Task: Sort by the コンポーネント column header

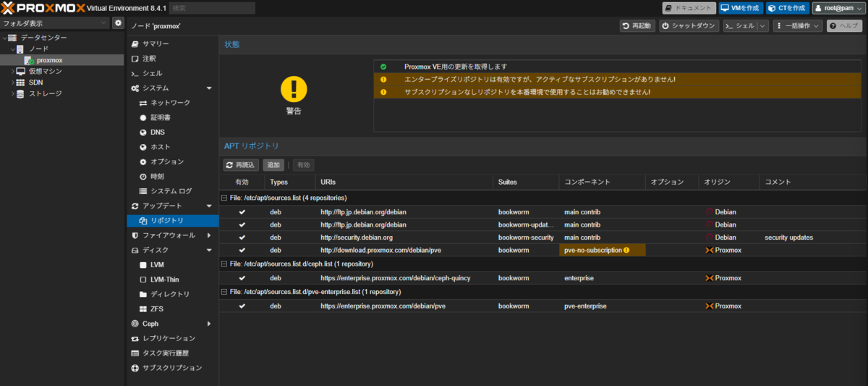Action: click(x=602, y=182)
